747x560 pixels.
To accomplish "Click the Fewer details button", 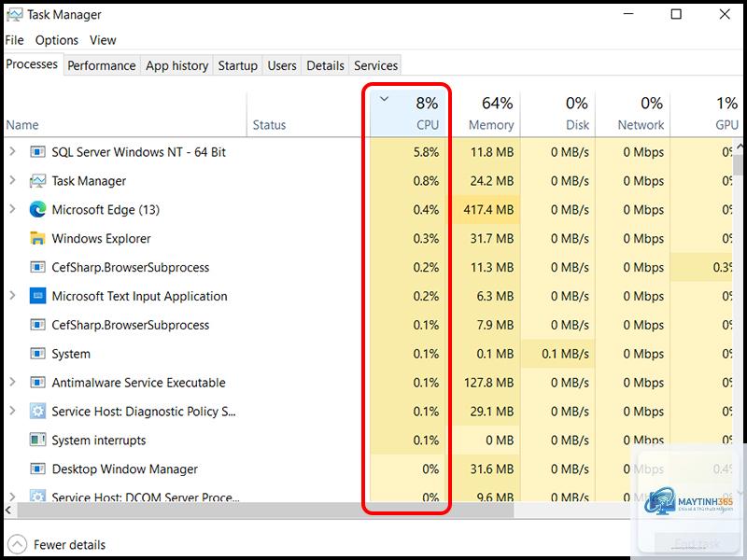I will tap(57, 544).
